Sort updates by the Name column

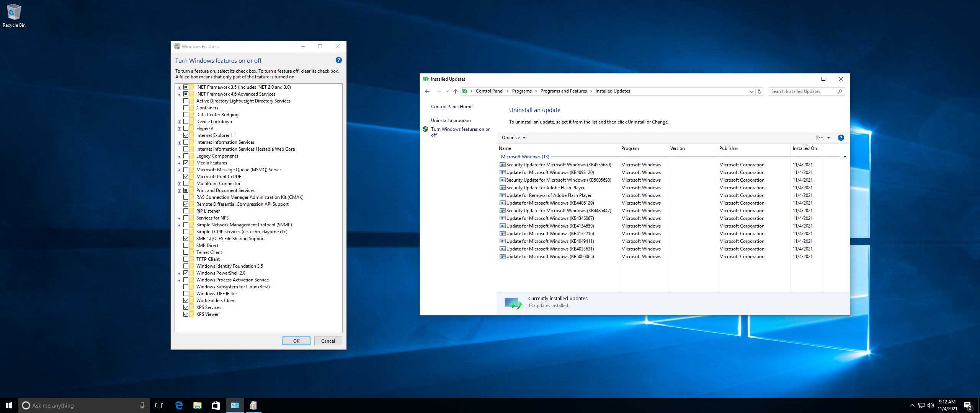coord(557,148)
